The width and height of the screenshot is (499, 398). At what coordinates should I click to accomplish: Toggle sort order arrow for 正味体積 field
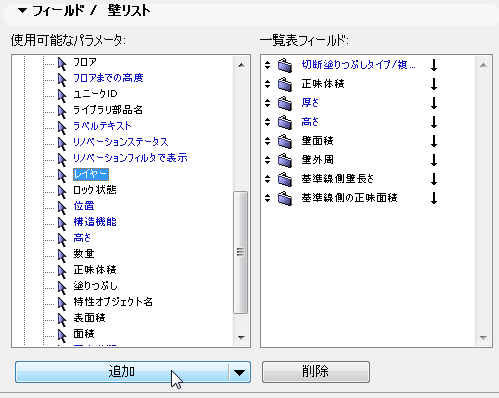(x=434, y=84)
